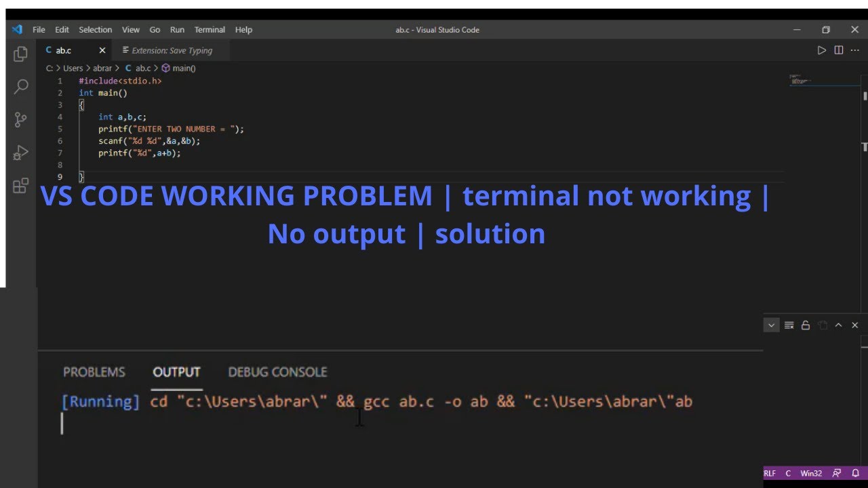Split the editor to the right
Screen dimensions: 868x488
[x=839, y=50]
